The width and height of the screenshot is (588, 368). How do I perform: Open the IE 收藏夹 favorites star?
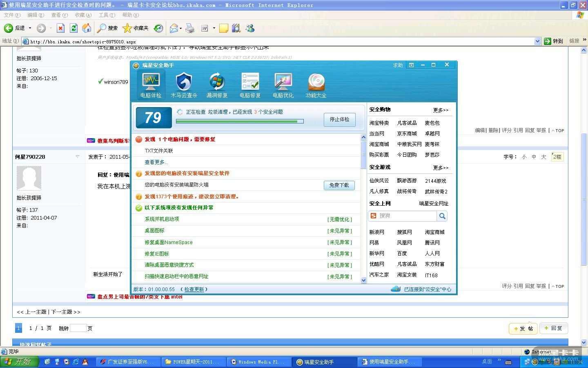(136, 28)
